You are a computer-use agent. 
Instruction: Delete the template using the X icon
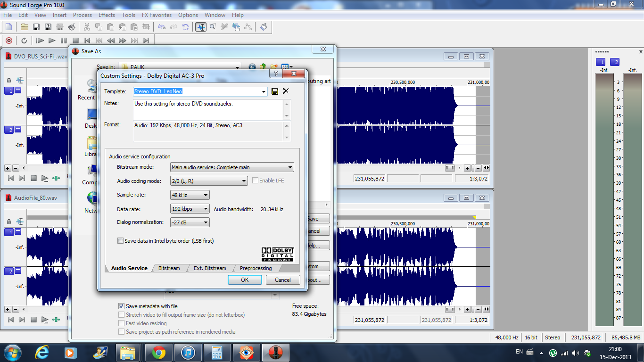point(286,91)
